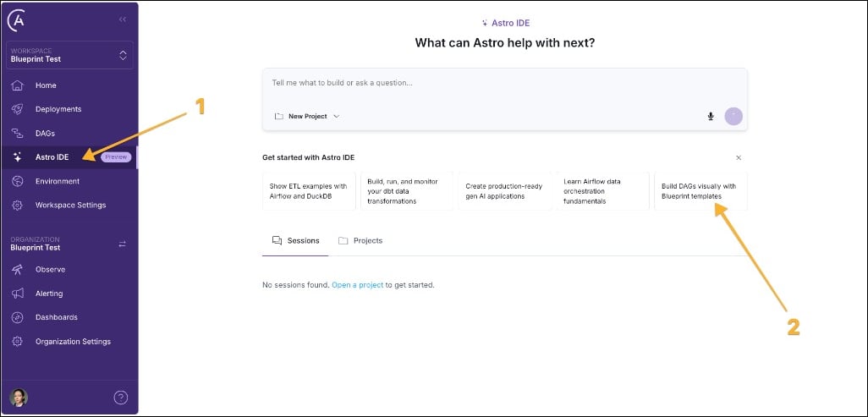Focus the 'Tell me what to build' prompt field
Screen dimensions: 868x417
point(505,83)
